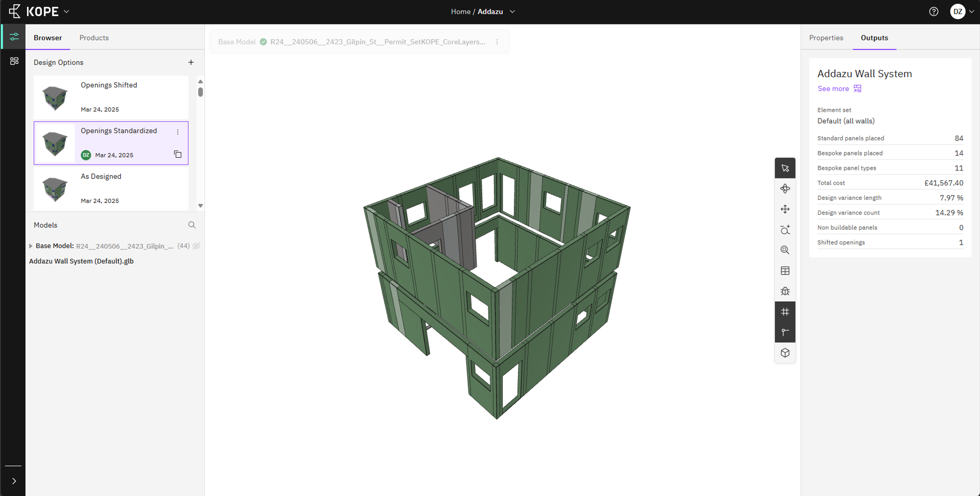Open Openings Standardized three-dot menu

click(178, 132)
